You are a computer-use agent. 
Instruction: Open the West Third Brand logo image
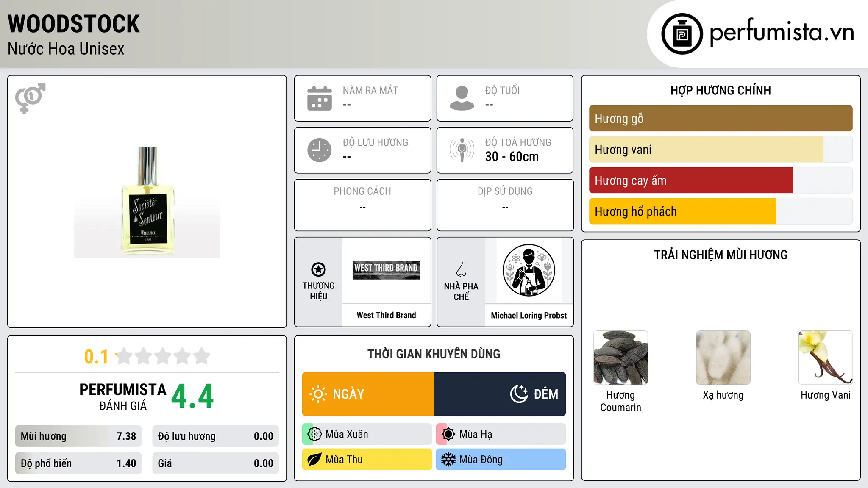(x=386, y=270)
